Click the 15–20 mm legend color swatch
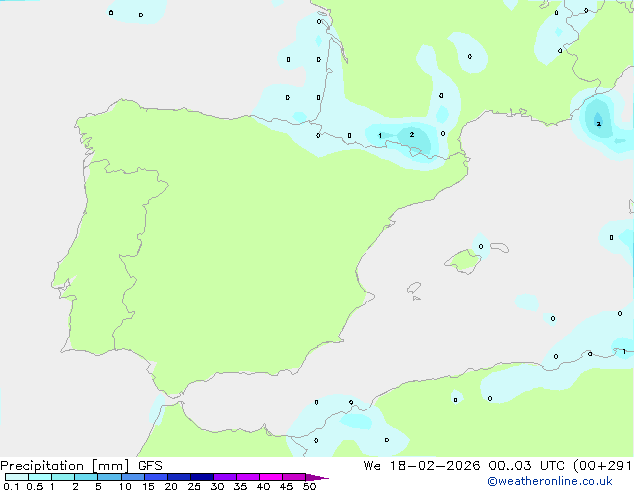Viewport: 634px width, 490px height. click(156, 477)
